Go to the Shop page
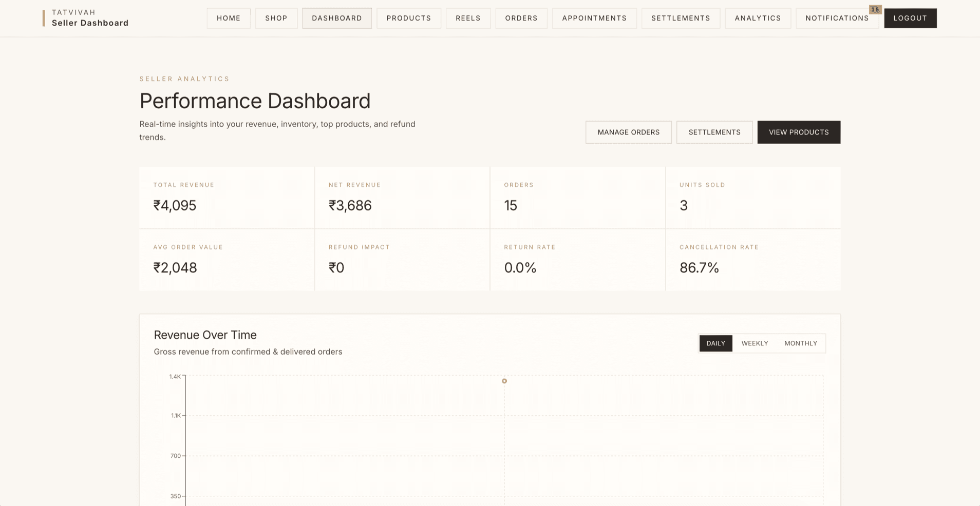980x506 pixels. tap(276, 18)
